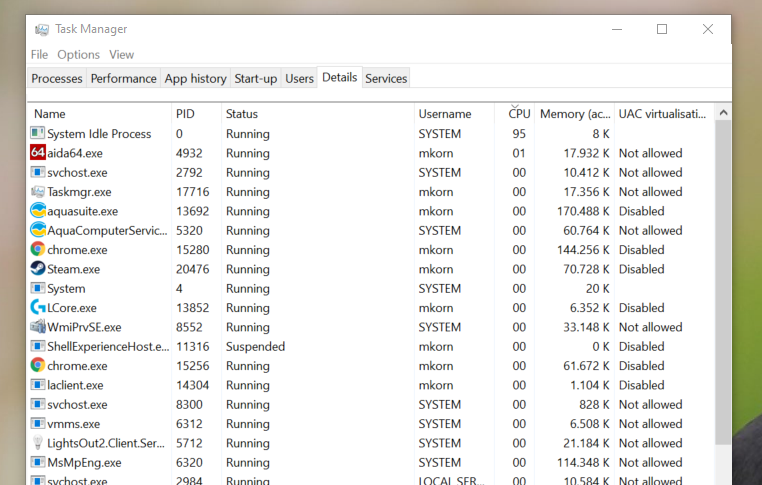The image size is (762, 485).
Task: Click the 21.184 K memory value
Action: point(586,443)
